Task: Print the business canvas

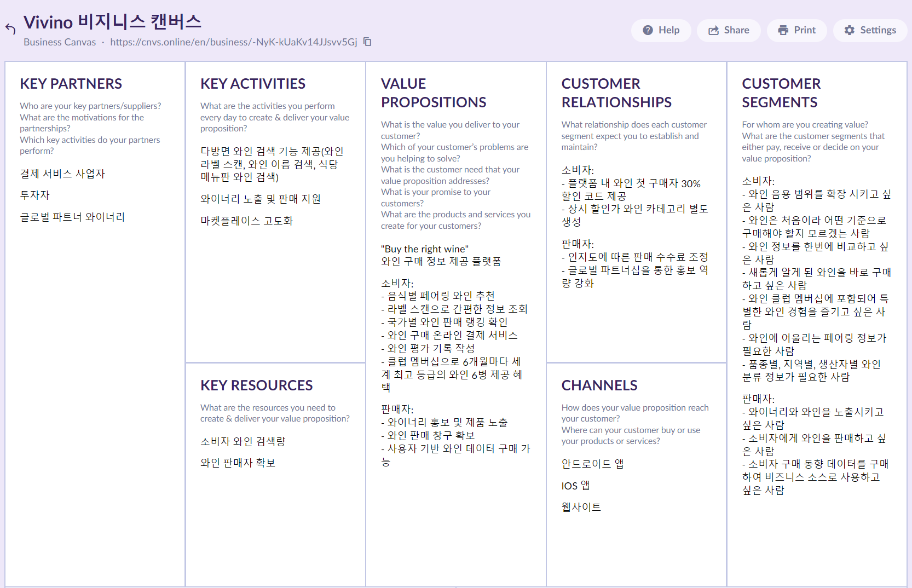Action: pos(797,30)
